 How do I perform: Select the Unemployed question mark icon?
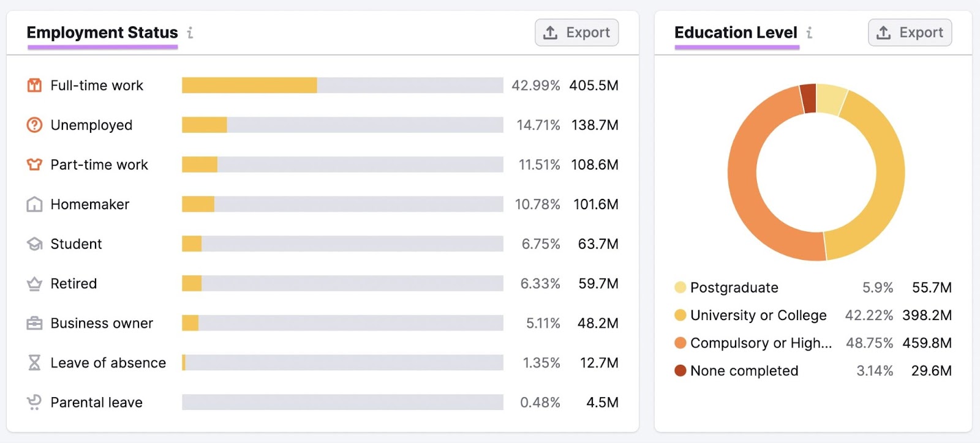coord(34,125)
